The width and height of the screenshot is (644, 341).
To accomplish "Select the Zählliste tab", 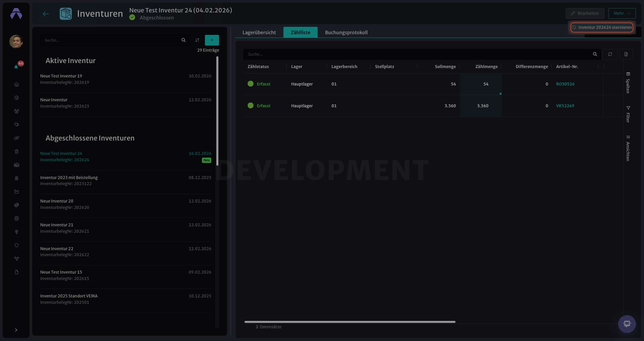I will pos(301,33).
